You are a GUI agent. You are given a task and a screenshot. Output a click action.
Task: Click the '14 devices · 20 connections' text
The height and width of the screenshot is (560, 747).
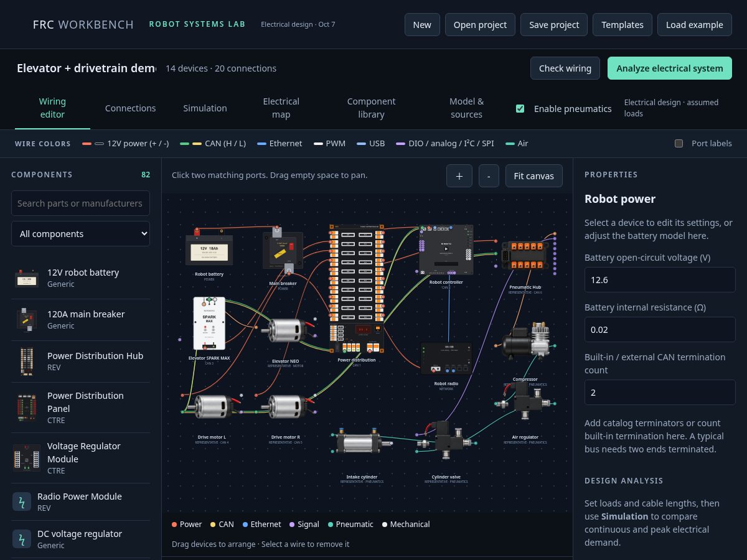click(x=221, y=68)
